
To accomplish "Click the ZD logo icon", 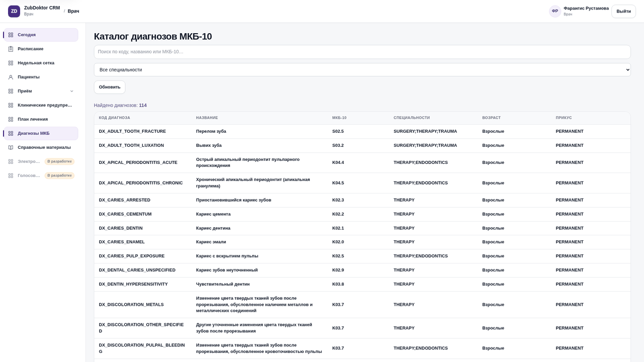I will 14,11.
